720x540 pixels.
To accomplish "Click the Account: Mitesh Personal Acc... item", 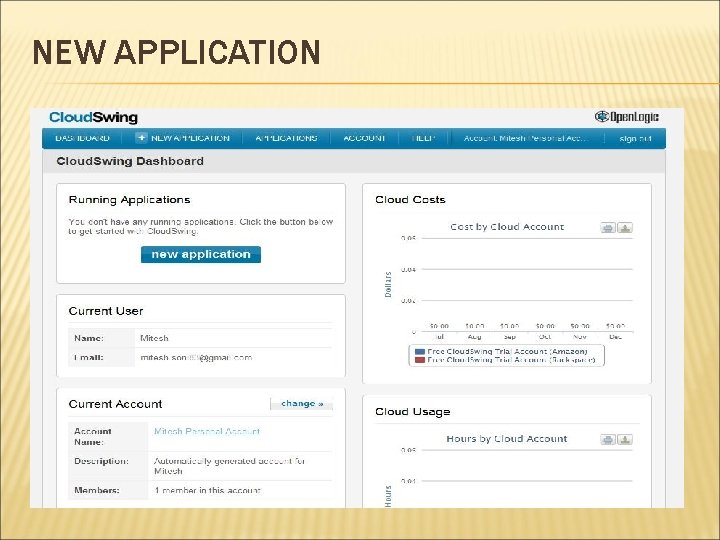I will [526, 138].
